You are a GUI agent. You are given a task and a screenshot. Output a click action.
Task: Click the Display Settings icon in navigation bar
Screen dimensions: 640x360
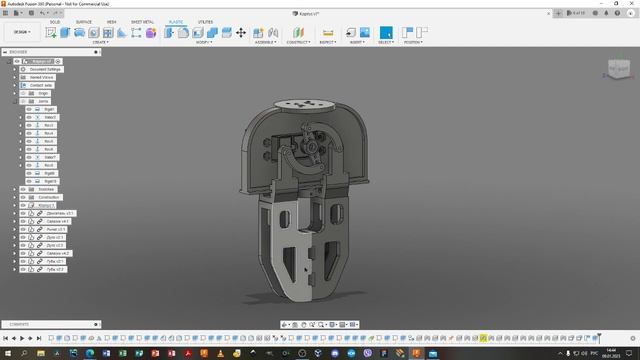(x=333, y=324)
